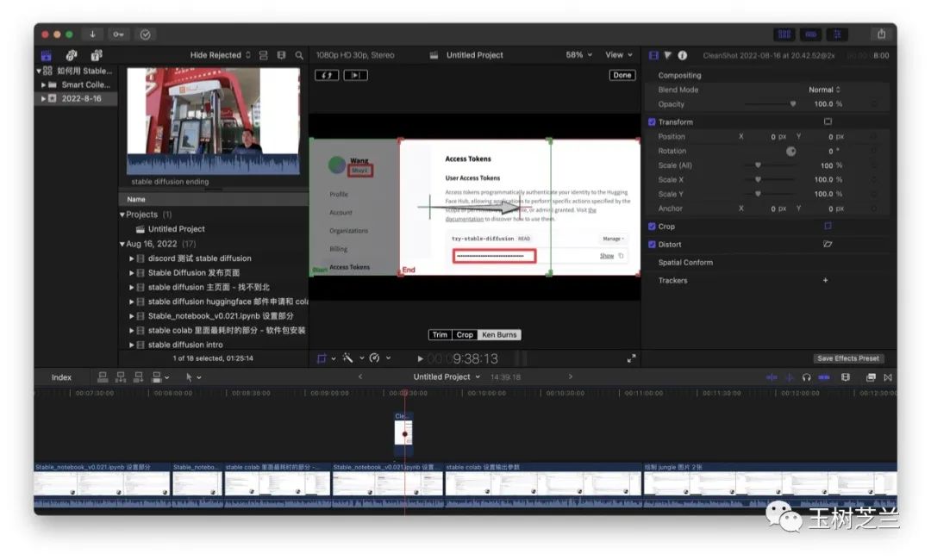
Task: Click the browser search magnifier icon
Action: coord(299,55)
